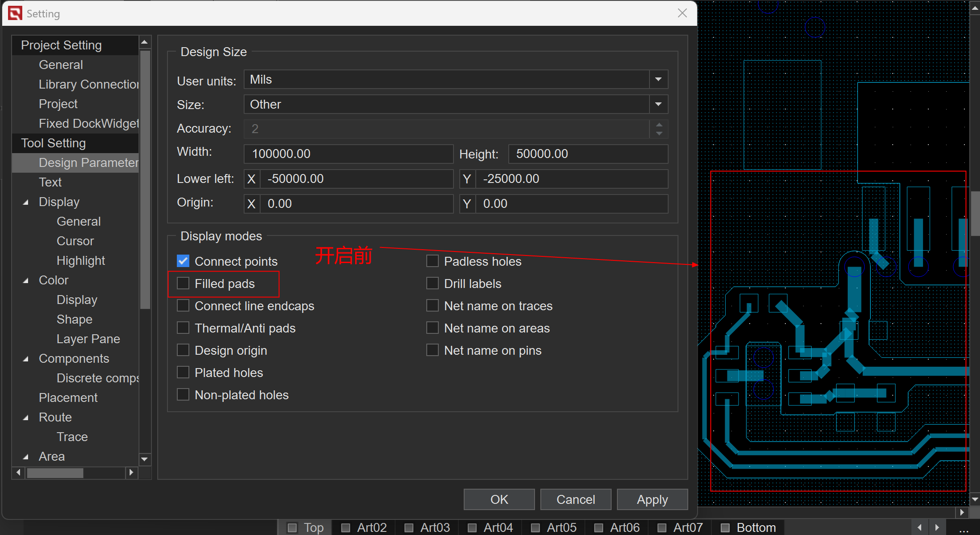Enable the Filled pads checkbox
980x535 pixels.
pos(183,284)
